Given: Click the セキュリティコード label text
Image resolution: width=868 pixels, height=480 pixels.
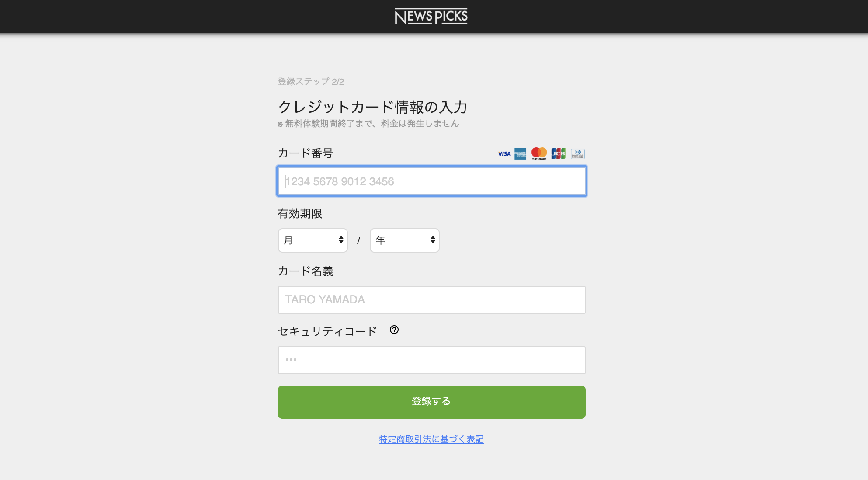Looking at the screenshot, I should point(327,332).
